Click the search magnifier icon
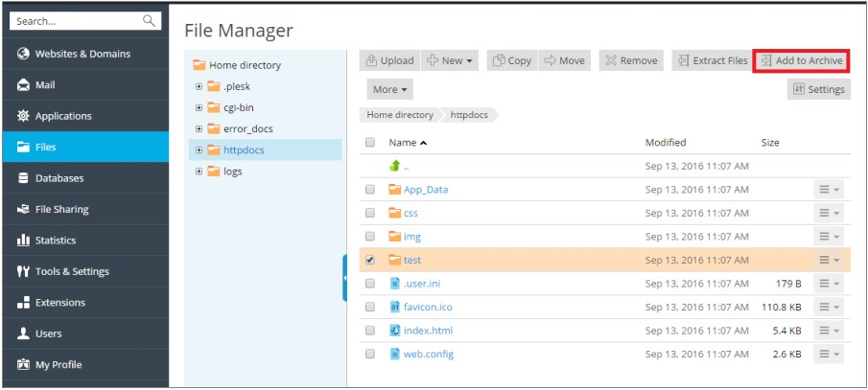868x390 pixels. click(149, 21)
